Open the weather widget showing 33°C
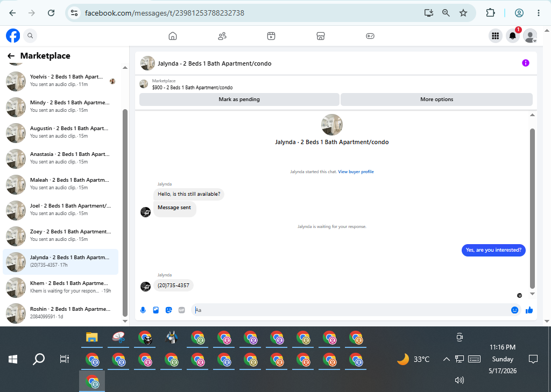The height and width of the screenshot is (392, 551). [413, 359]
